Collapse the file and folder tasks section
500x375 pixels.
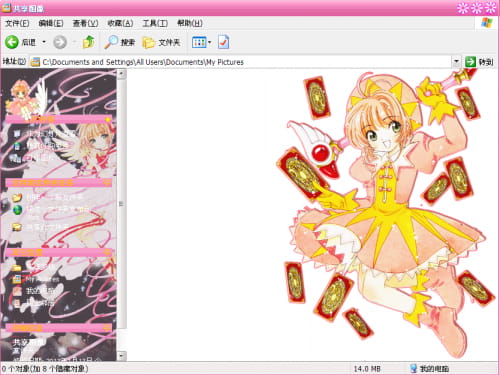[59, 183]
